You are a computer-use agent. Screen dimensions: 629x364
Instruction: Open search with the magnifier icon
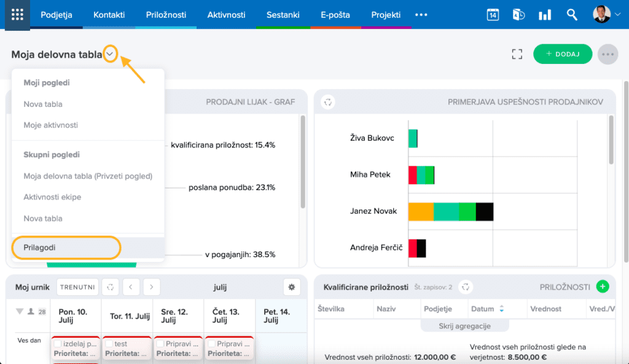[572, 15]
